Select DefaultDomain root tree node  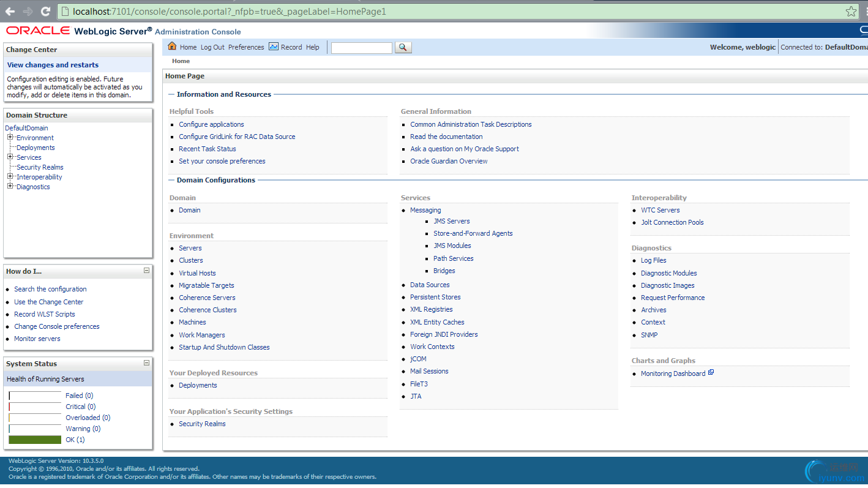pyautogui.click(x=26, y=128)
